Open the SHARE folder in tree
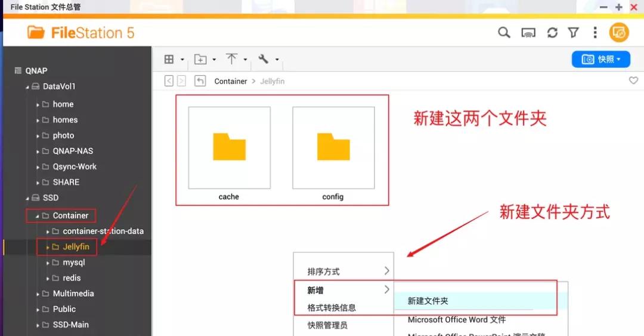 (66, 182)
